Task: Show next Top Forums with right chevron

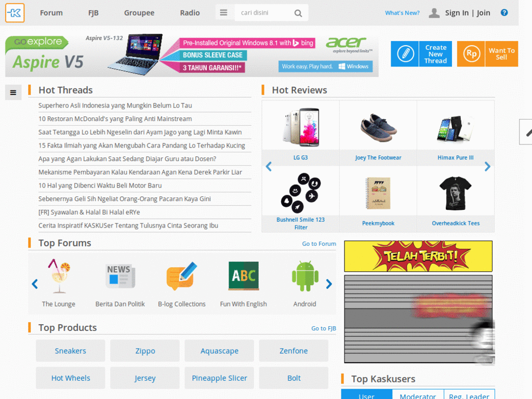Action: pyautogui.click(x=329, y=284)
